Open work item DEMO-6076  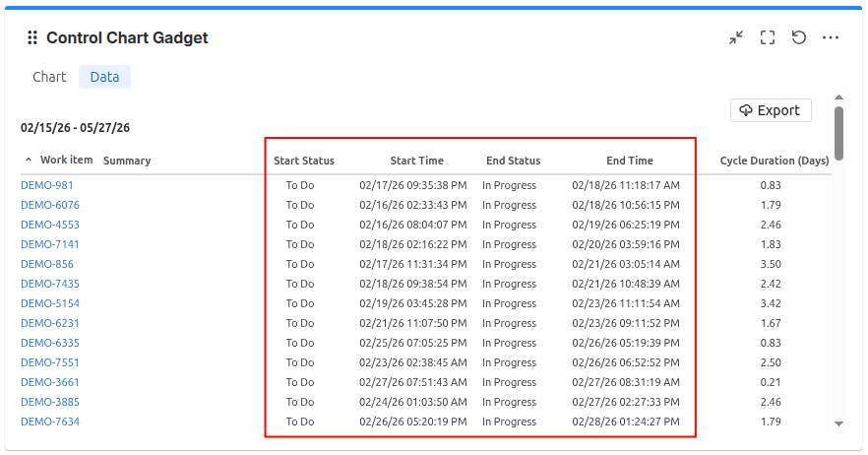point(50,205)
